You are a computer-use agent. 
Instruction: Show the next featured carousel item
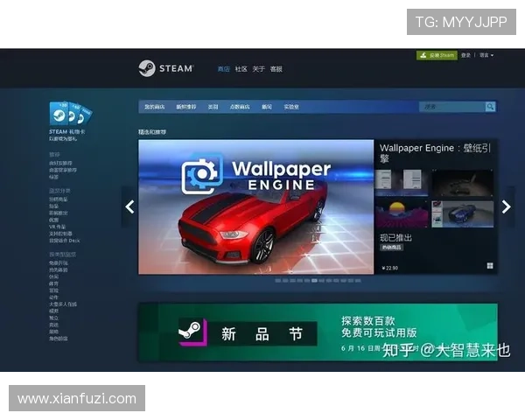coord(506,206)
